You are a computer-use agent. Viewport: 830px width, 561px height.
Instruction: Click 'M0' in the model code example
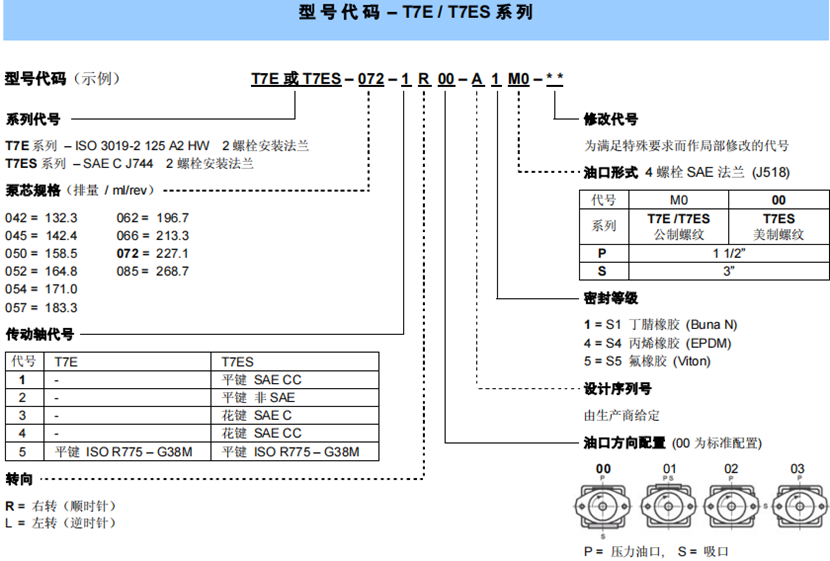click(x=518, y=79)
